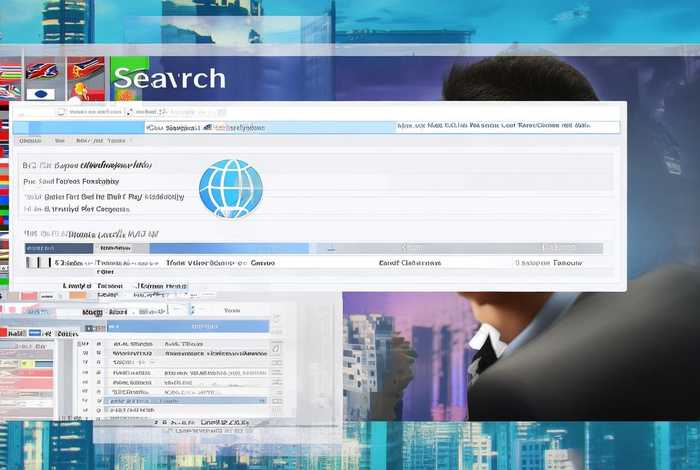Screen dimensions: 700x470
Task: Click the striped flag at top left
Action: click(x=11, y=71)
